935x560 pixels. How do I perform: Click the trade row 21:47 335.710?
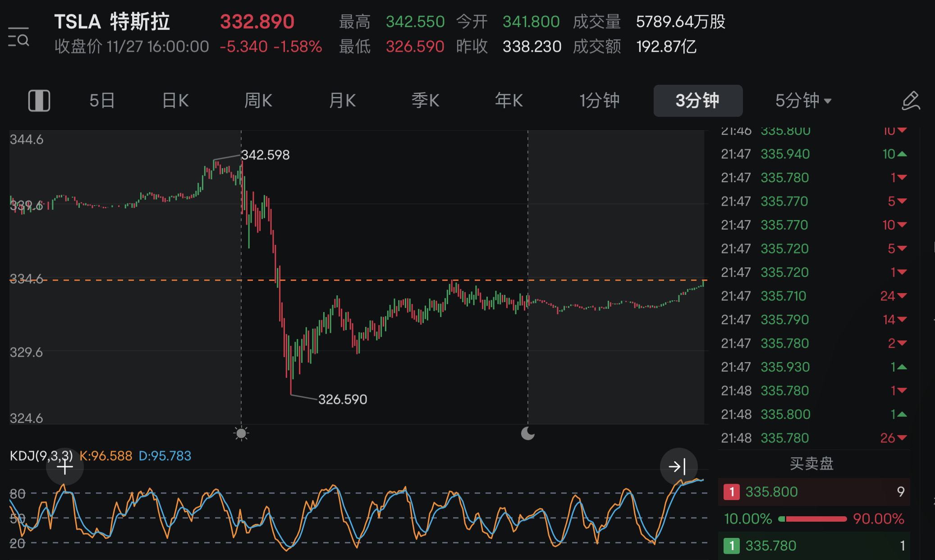(814, 296)
